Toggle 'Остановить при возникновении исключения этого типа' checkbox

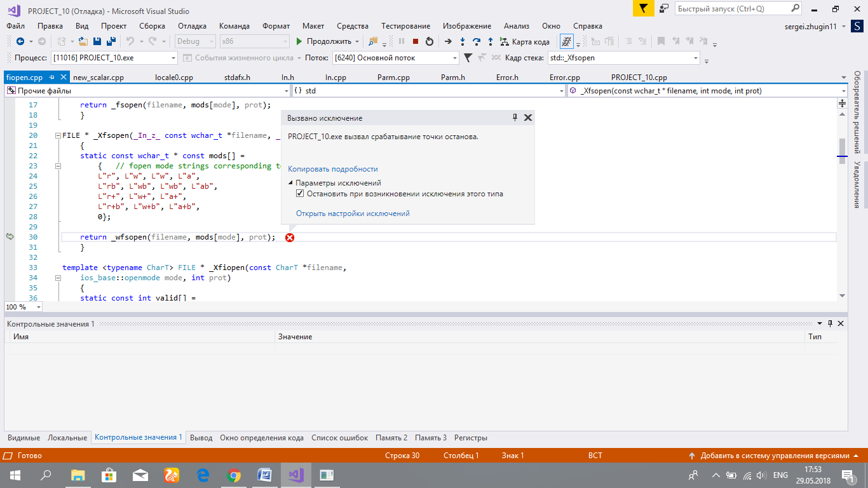click(301, 194)
